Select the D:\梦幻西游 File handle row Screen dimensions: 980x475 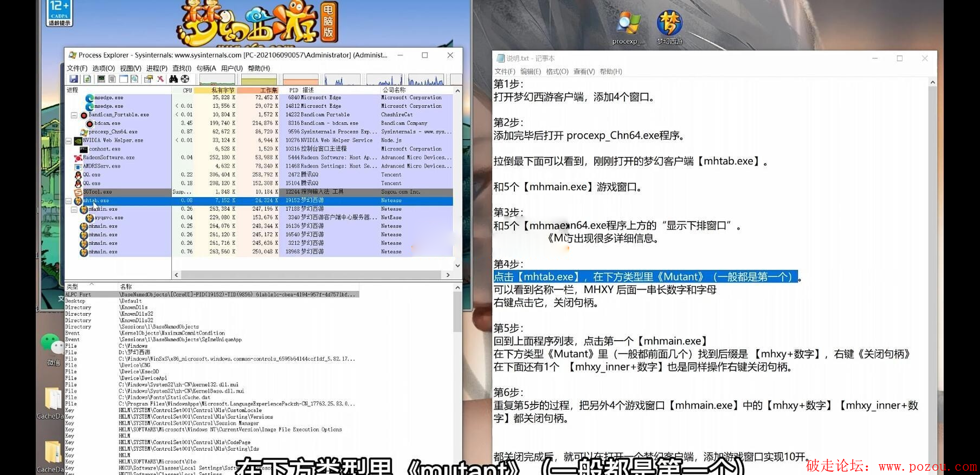click(211, 353)
